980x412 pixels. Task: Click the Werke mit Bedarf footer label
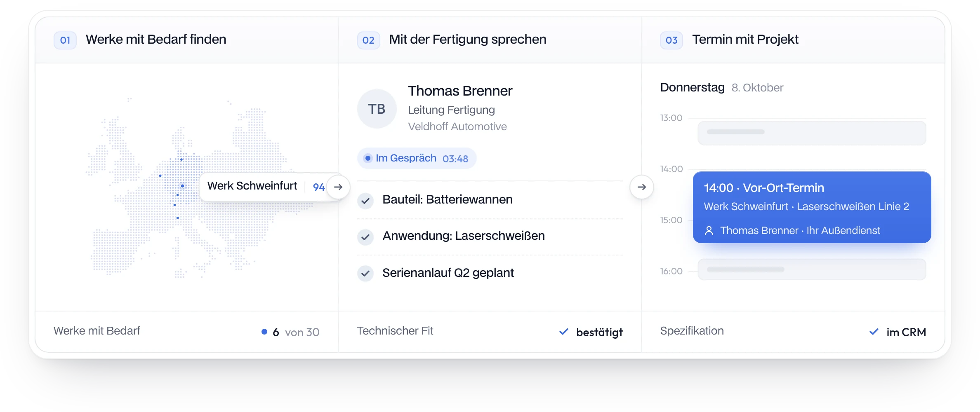97,331
